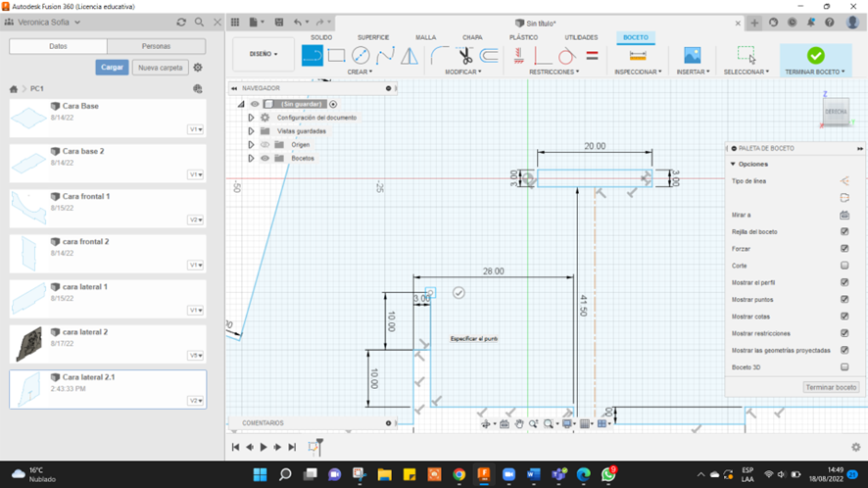Click the Orbit navigation tool

(x=486, y=423)
